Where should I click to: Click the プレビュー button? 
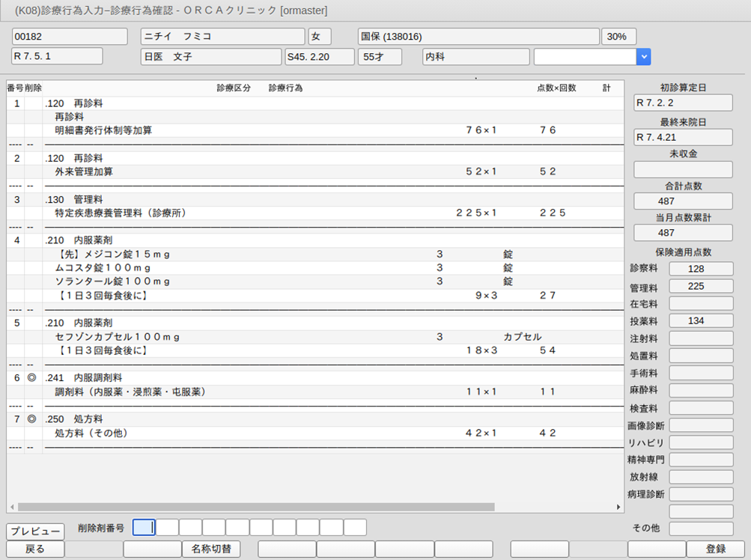point(35,532)
